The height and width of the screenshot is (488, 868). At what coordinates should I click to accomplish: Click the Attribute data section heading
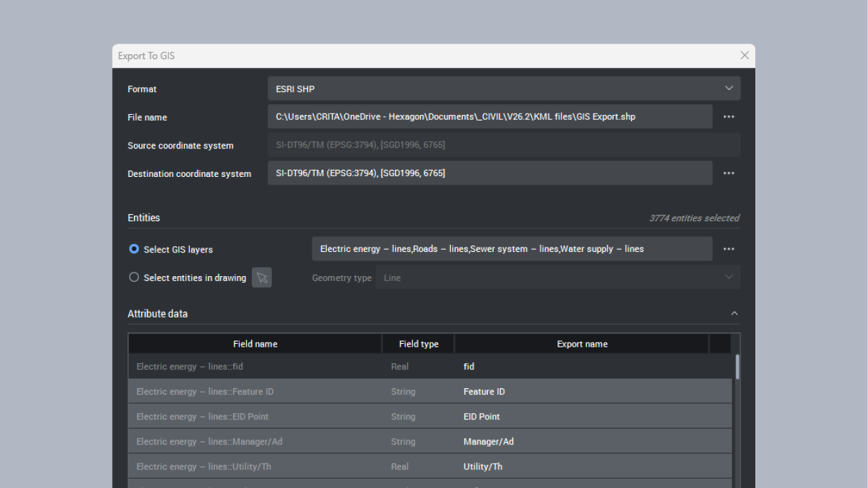click(158, 314)
